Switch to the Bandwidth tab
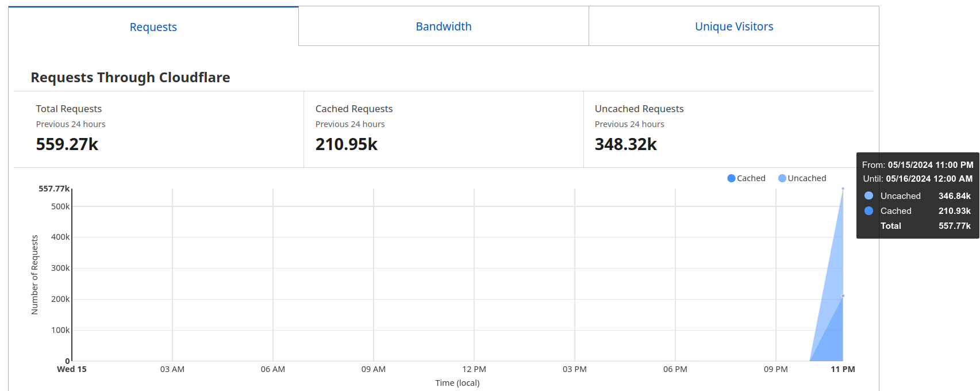The width and height of the screenshot is (980, 391). coord(443,26)
